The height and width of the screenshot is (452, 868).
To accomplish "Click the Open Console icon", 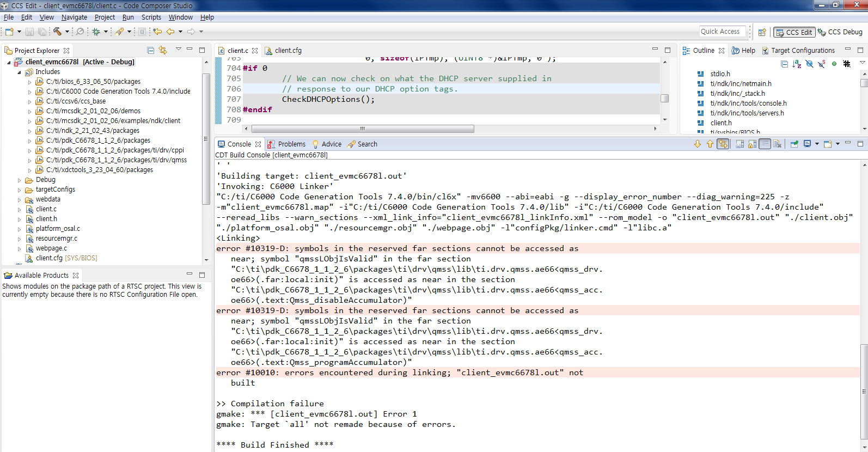I will point(828,144).
